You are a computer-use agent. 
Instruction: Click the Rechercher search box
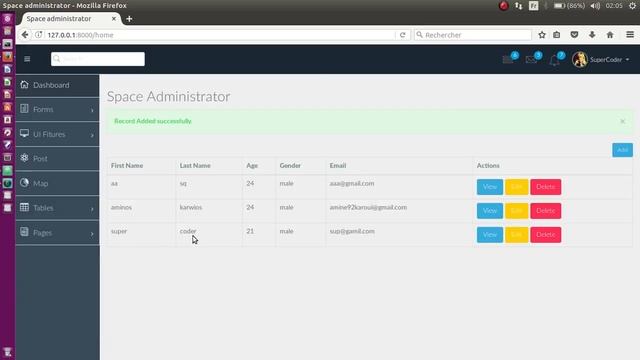(473, 35)
